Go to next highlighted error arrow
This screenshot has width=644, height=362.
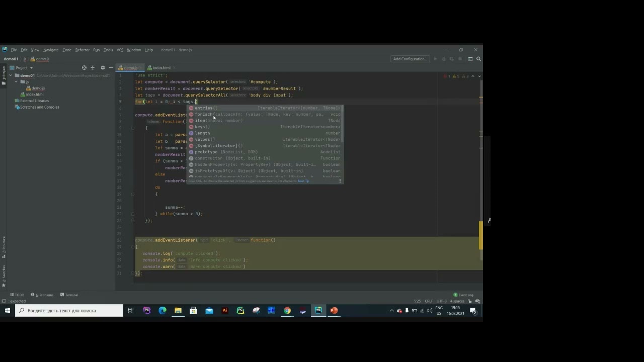[x=479, y=76]
